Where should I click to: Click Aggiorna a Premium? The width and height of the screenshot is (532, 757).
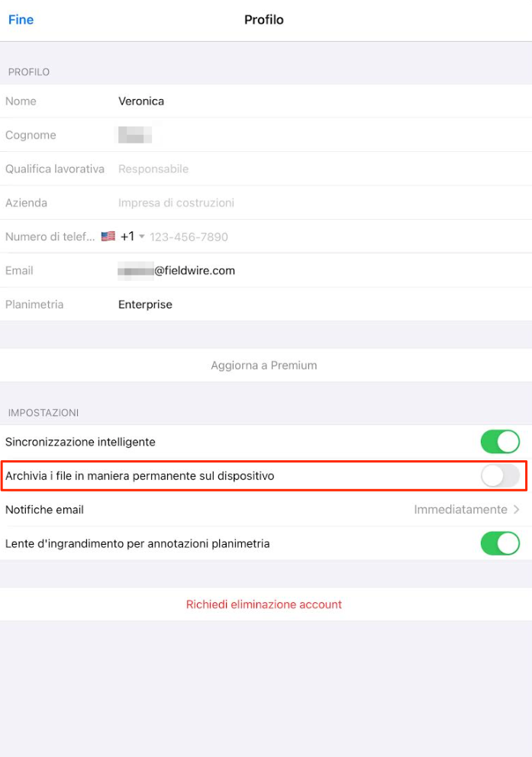(264, 366)
